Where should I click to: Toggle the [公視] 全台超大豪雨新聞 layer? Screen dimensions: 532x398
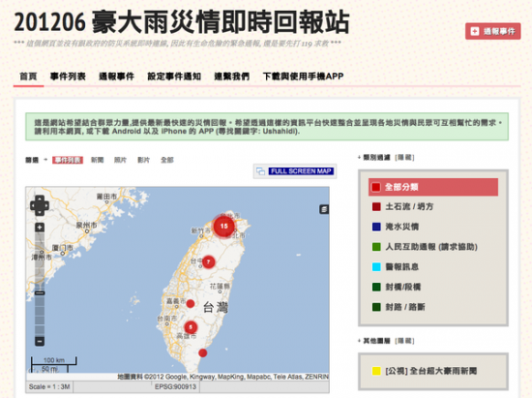point(425,371)
